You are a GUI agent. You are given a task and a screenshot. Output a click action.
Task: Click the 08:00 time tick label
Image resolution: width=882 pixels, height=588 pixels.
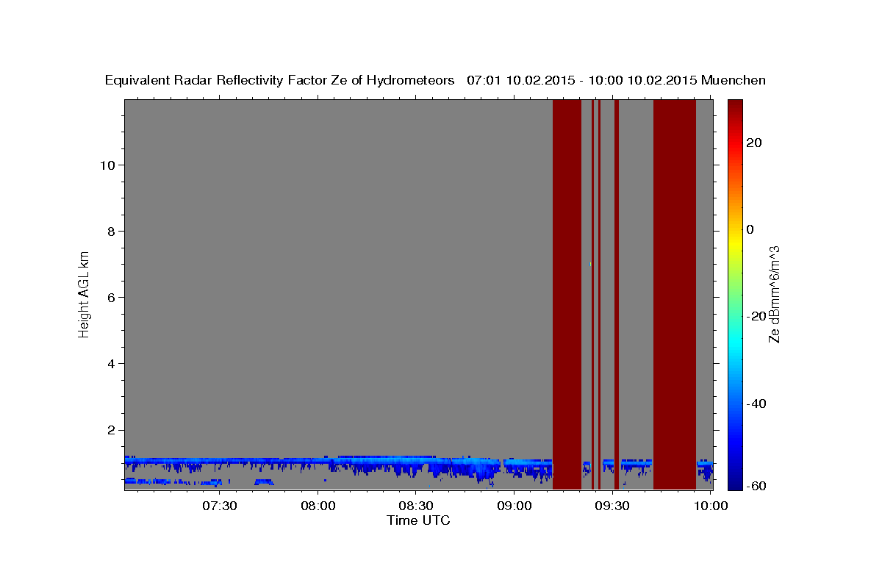[318, 506]
